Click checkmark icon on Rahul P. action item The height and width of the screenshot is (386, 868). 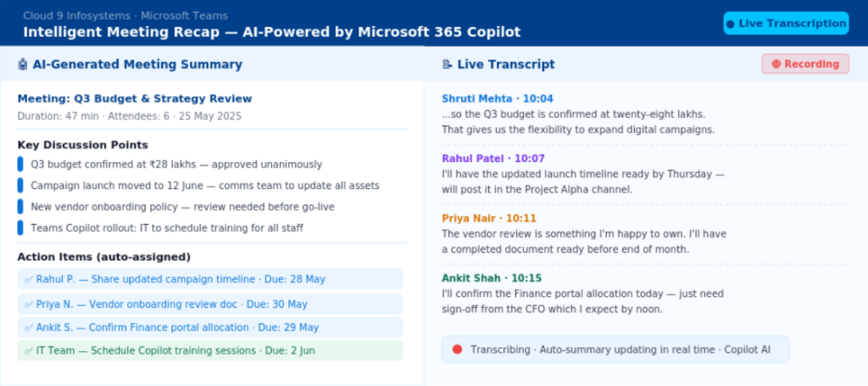point(29,280)
